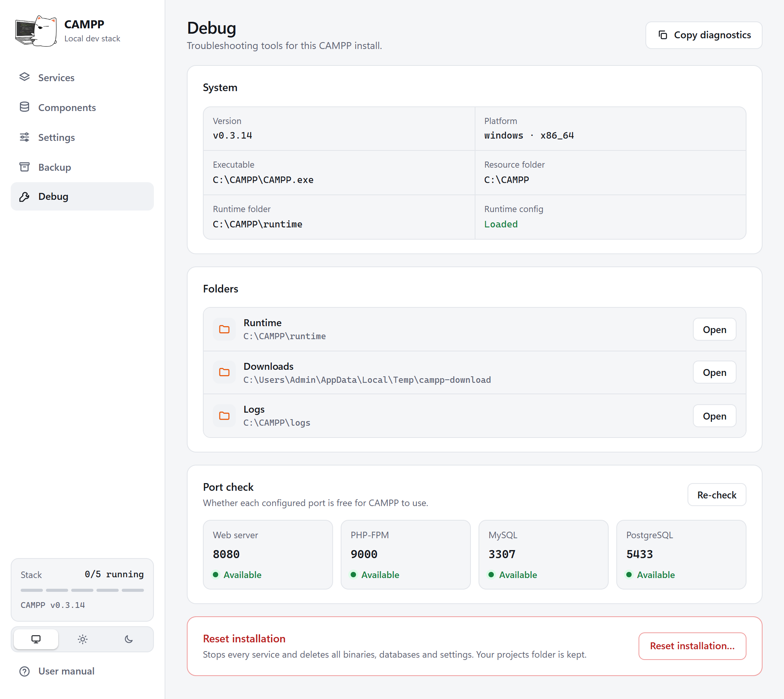Click the PostgreSQL port 5433 value
This screenshot has height=699, width=784.
640,554
